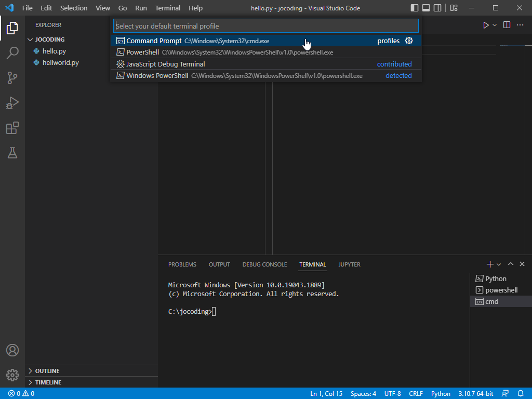Click the feedback icon in status bar
This screenshot has width=532, height=399.
505,394
